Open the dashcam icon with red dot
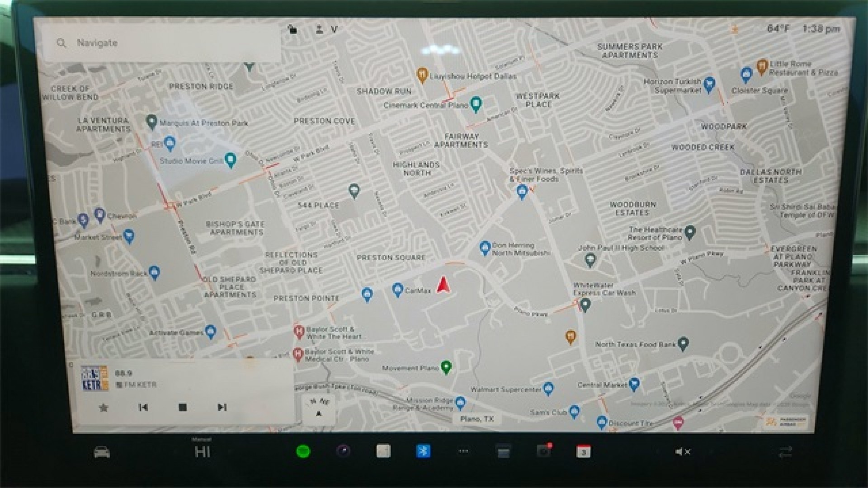 pyautogui.click(x=543, y=451)
